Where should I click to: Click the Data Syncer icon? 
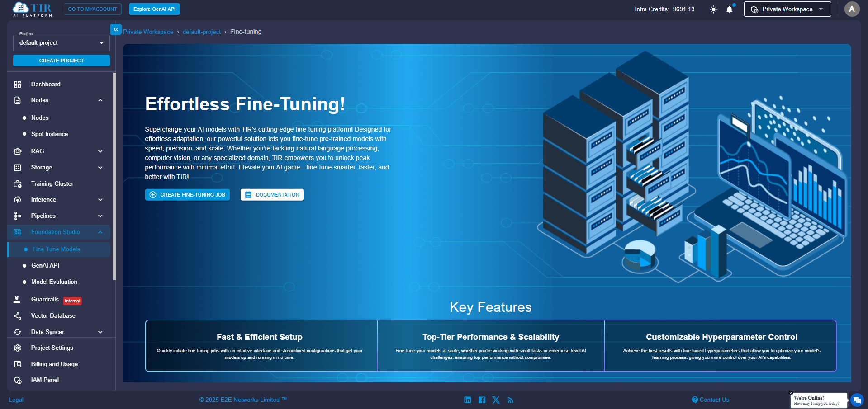coord(18,332)
